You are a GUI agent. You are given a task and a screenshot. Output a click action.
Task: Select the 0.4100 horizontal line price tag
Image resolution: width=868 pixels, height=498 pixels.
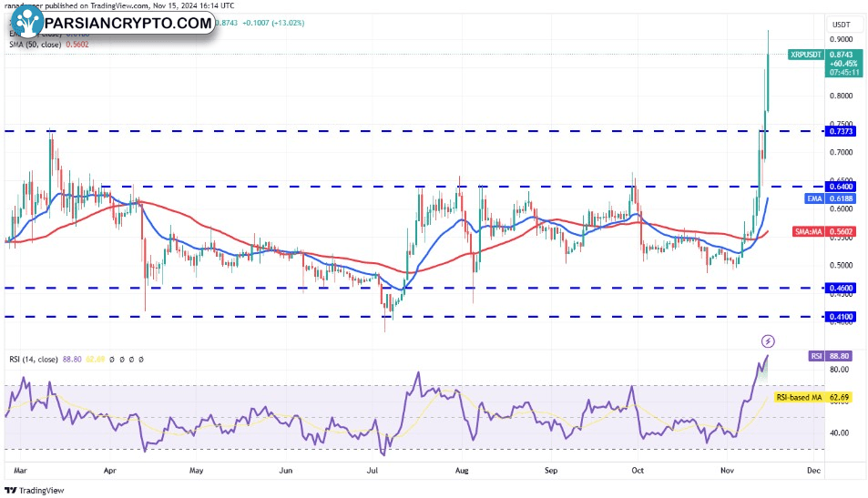tap(841, 317)
